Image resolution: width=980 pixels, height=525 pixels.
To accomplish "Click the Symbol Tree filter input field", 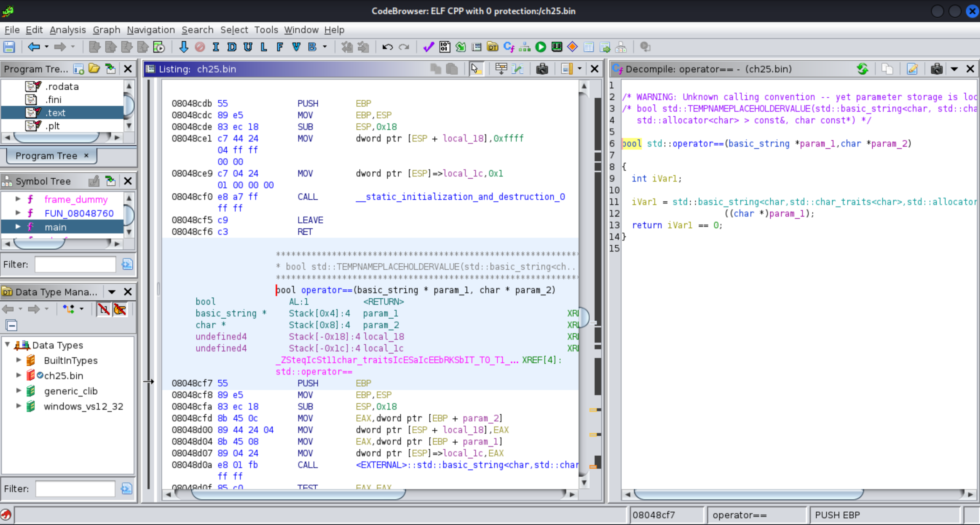I will point(75,264).
